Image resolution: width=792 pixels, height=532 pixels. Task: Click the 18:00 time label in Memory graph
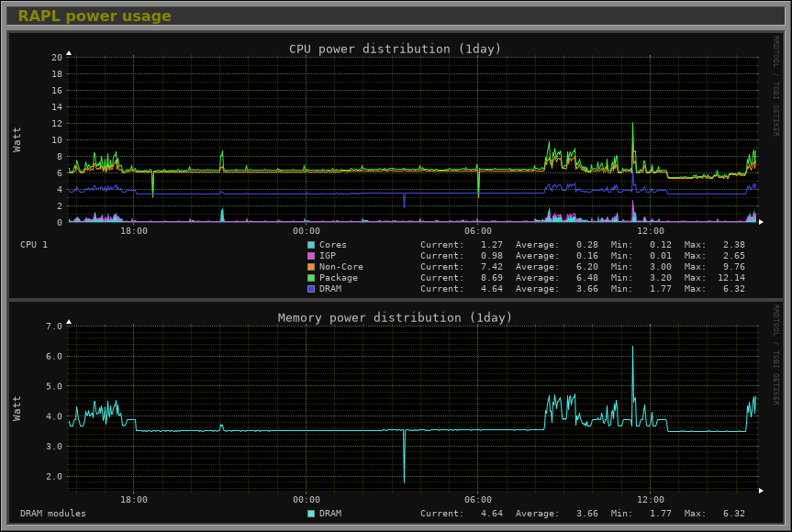click(134, 500)
